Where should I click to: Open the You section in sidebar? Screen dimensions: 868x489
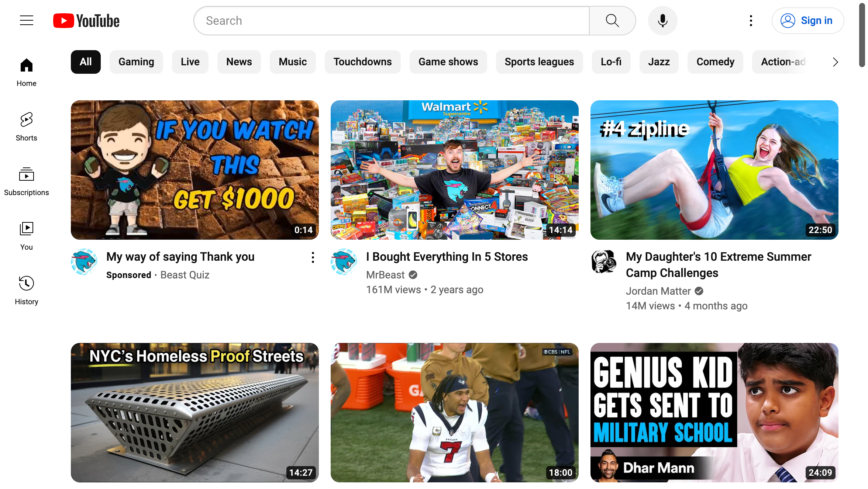[27, 236]
